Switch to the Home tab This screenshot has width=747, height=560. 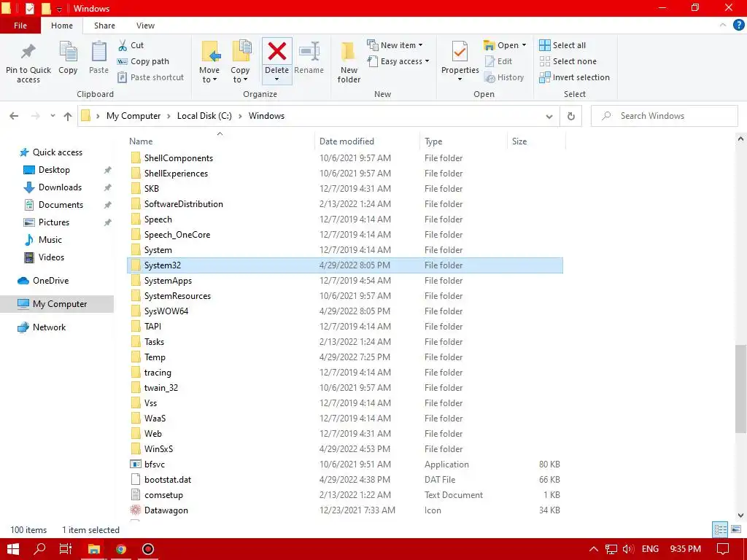(62, 26)
